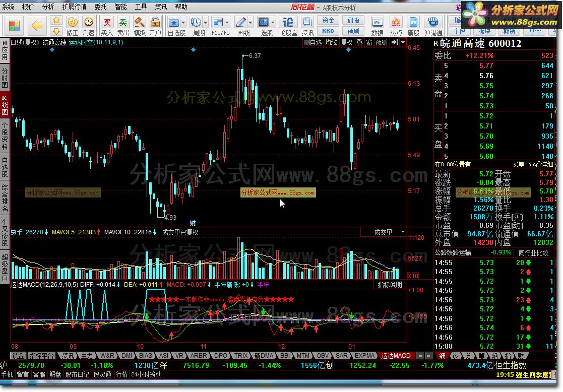Image resolution: width=563 pixels, height=392 pixels.
Task: Open the 筹 tab in the right panel
Action: click(481, 355)
